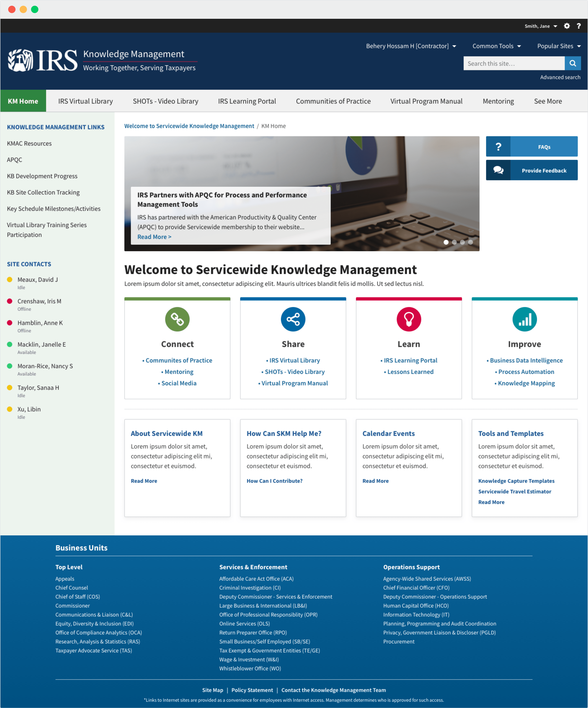Viewport: 588px width, 708px height.
Task: Open the See More navigation item
Action: click(x=548, y=101)
